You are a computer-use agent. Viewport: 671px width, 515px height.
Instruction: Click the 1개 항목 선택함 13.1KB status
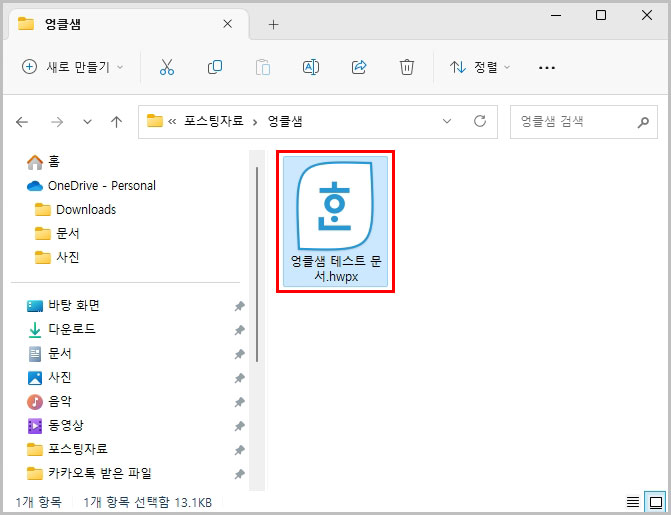tap(148, 502)
